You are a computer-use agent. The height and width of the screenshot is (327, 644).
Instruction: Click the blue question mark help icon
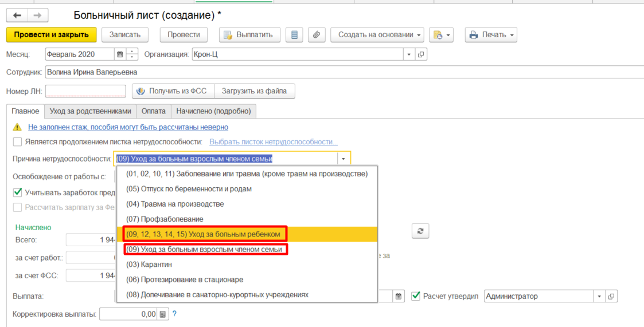174,314
